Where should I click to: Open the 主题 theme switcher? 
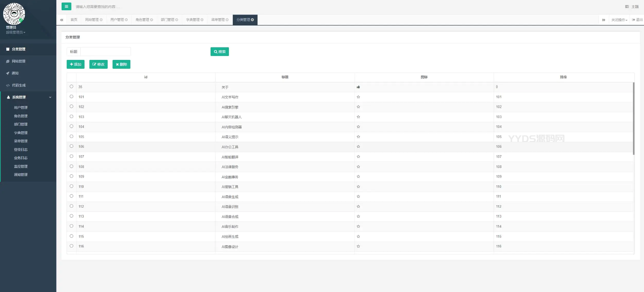point(632,7)
